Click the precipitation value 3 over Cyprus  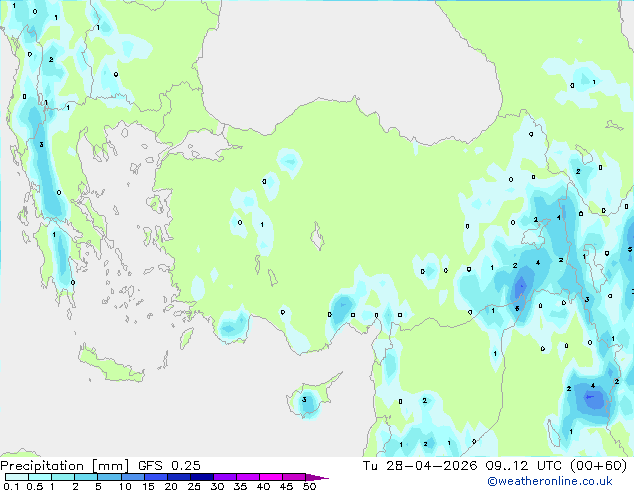click(304, 400)
